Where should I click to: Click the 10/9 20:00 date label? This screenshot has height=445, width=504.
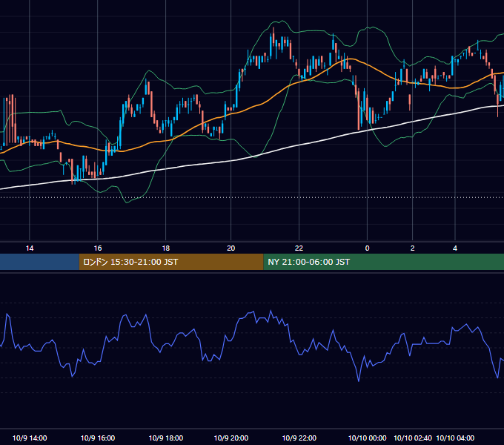(x=231, y=438)
